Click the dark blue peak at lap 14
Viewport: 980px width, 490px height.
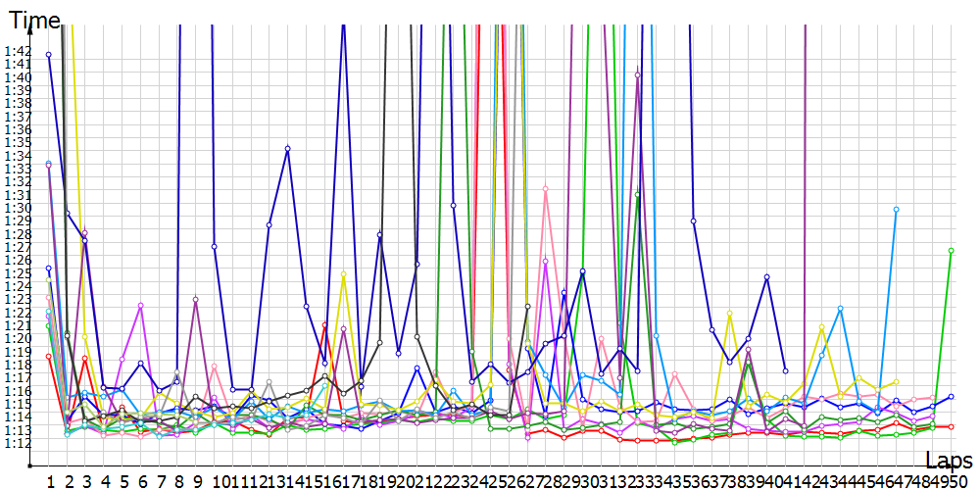(287, 148)
